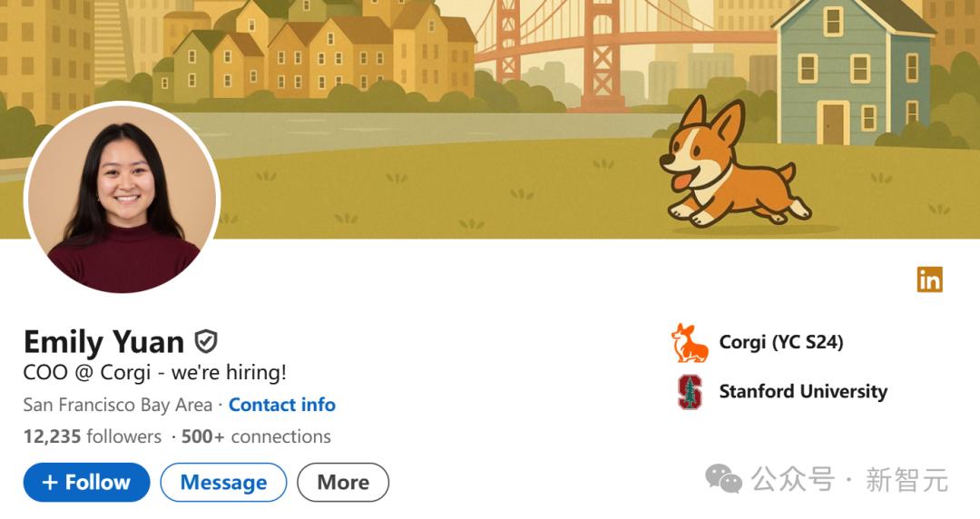Screen dimensions: 980x519
Task: Click the 新智元 watermark text
Action: 906,479
